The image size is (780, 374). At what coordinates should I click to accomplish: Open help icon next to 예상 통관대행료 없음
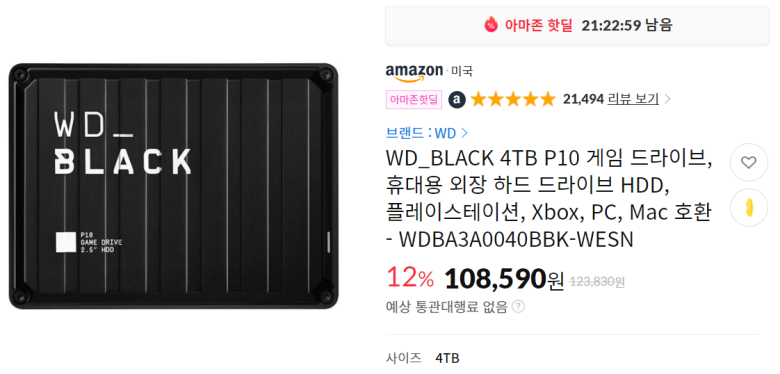pos(518,306)
